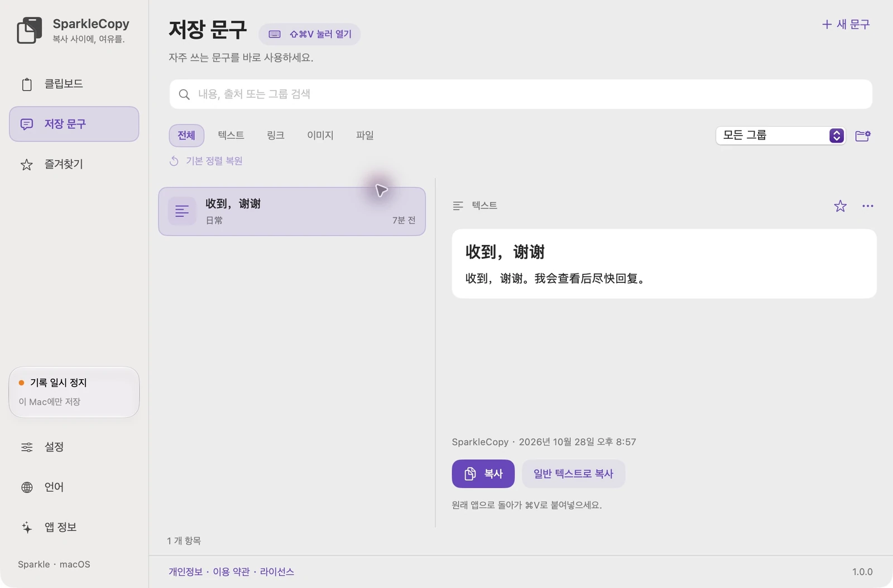Click the SparkleCopy date source line
The image size is (893, 588).
pyautogui.click(x=544, y=442)
